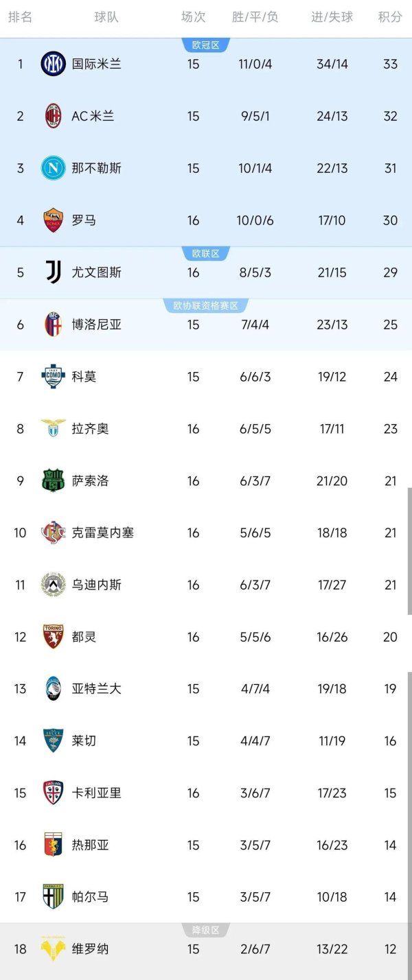Click the Como team badge

coord(53,377)
